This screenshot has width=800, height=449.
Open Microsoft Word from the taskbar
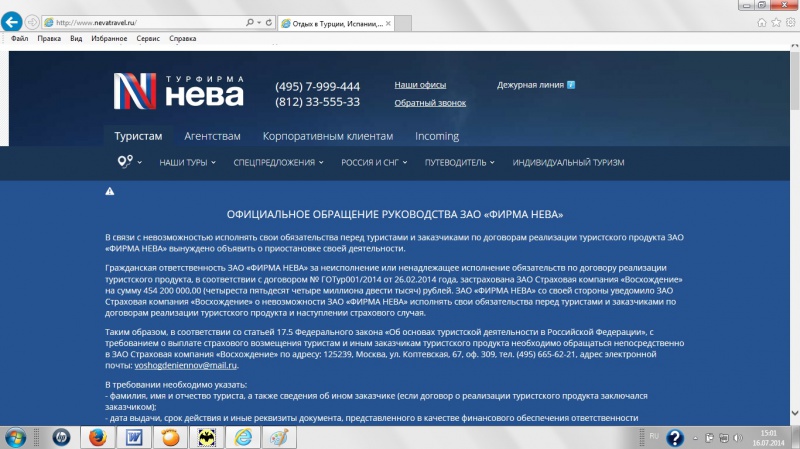click(x=134, y=438)
